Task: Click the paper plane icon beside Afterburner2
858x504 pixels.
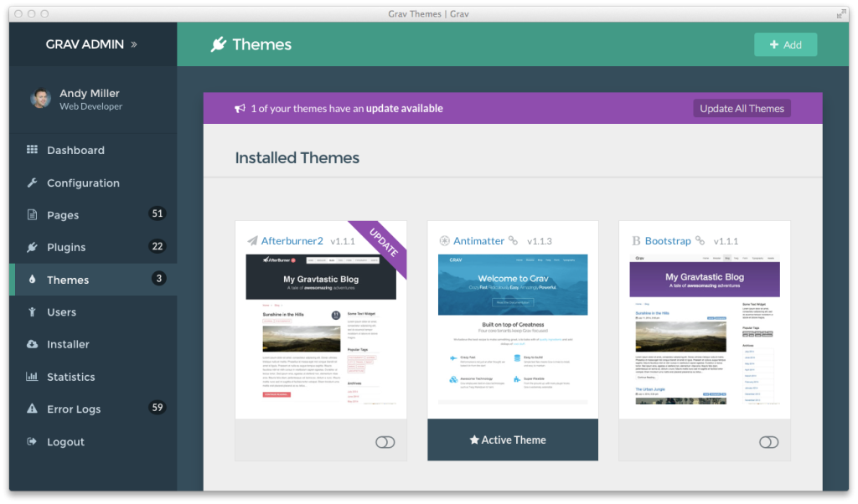Action: 252,240
